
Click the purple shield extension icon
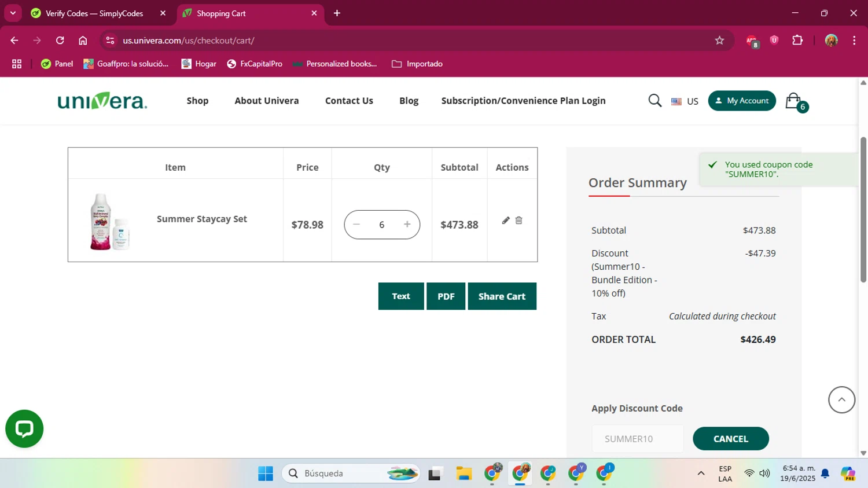tap(774, 40)
